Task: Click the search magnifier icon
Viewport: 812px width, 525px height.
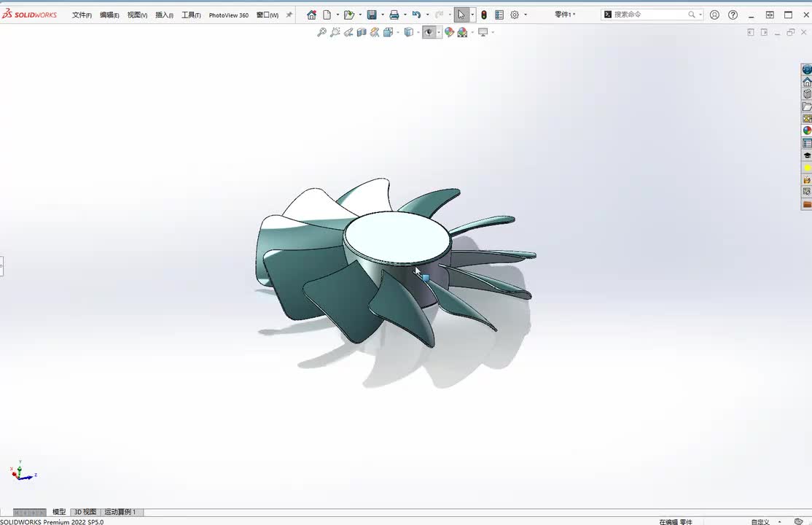Action: (691, 15)
